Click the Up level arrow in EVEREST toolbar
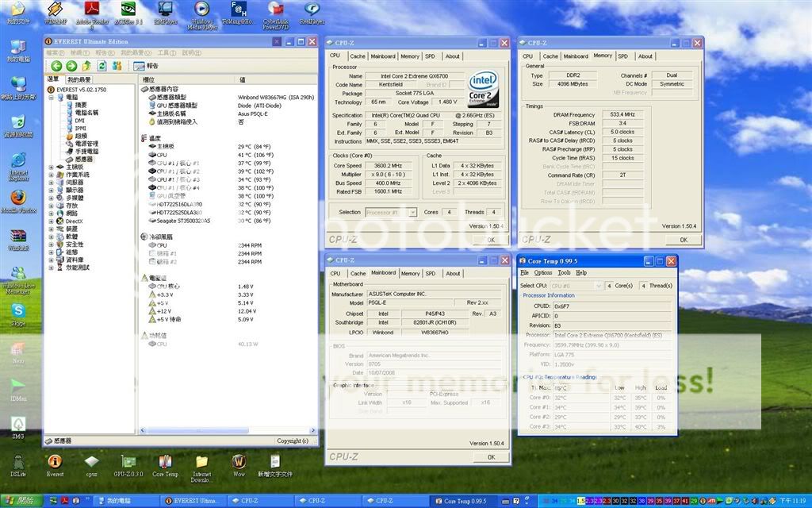812x508 pixels. [86, 66]
